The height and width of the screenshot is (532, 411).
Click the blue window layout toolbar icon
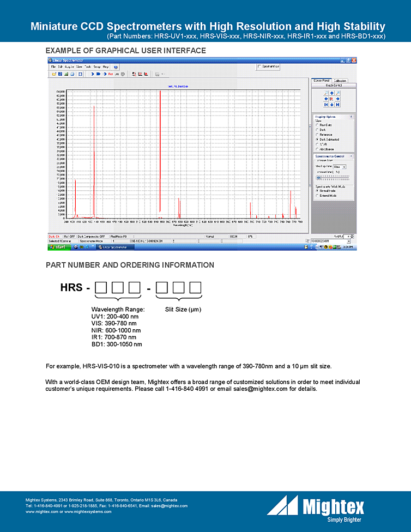pyautogui.click(x=80, y=74)
